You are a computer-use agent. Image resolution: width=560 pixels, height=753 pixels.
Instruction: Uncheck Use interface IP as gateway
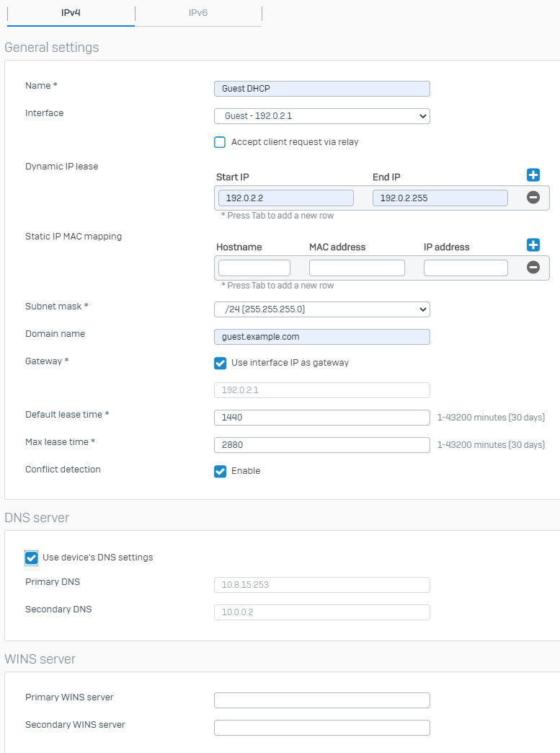(x=220, y=363)
